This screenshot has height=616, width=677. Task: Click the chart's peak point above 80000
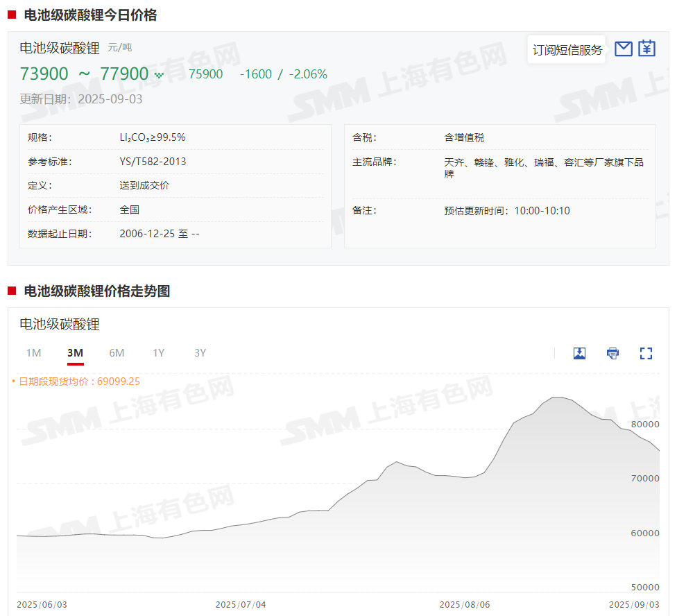556,397
